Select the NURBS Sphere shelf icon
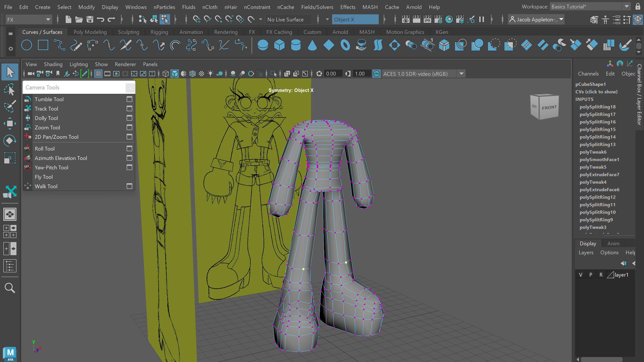 (262, 45)
